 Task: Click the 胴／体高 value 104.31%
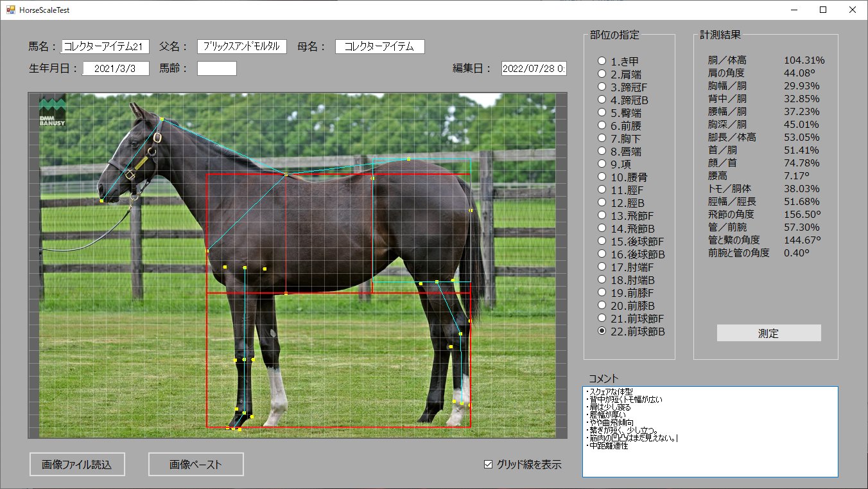click(804, 60)
